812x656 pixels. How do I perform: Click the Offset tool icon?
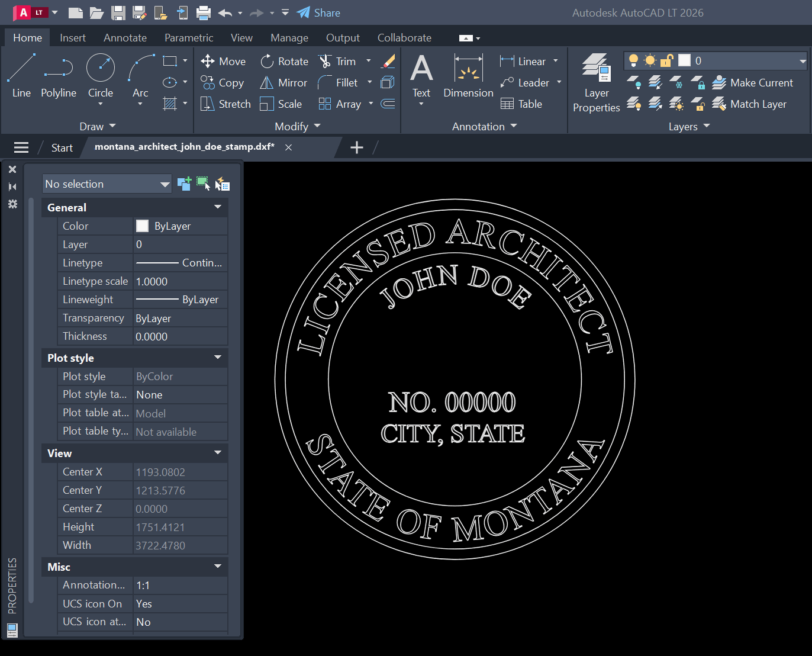(x=388, y=104)
